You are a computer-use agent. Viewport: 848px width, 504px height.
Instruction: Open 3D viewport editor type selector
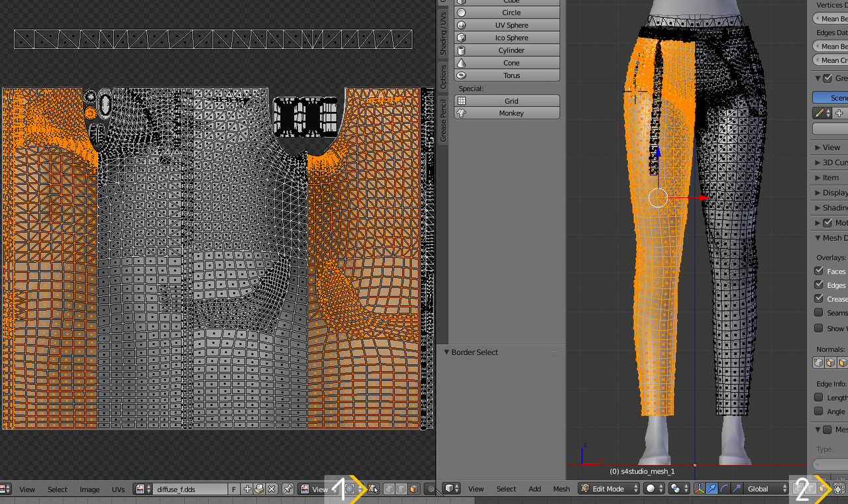click(x=452, y=489)
